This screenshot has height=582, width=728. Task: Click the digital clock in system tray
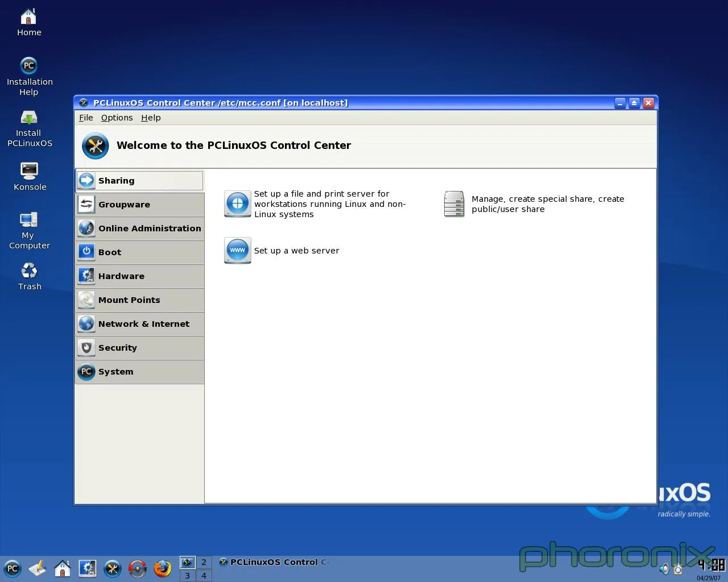[711, 565]
